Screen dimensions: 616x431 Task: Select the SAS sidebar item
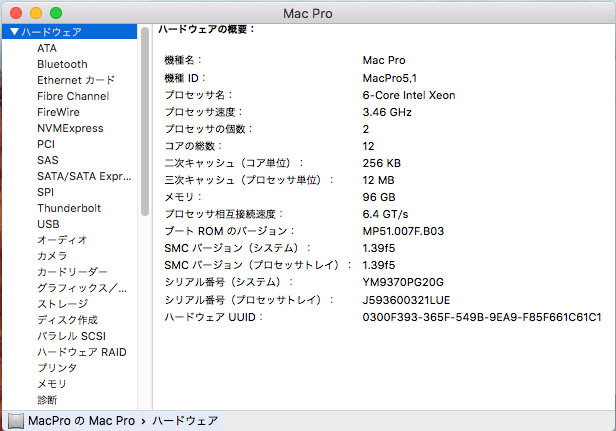48,160
